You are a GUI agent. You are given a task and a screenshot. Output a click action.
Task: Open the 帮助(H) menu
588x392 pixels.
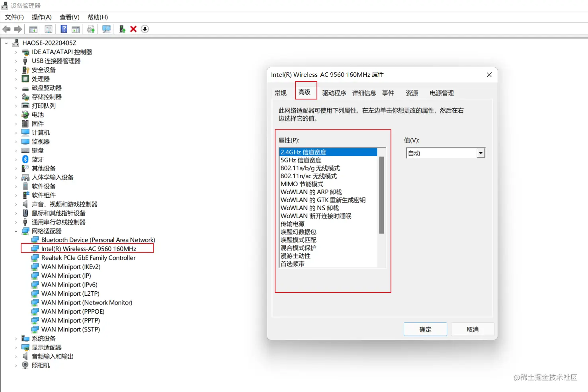point(98,17)
